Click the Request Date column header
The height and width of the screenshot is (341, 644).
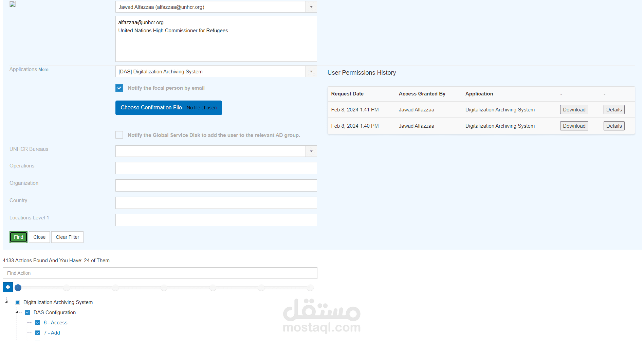(347, 94)
